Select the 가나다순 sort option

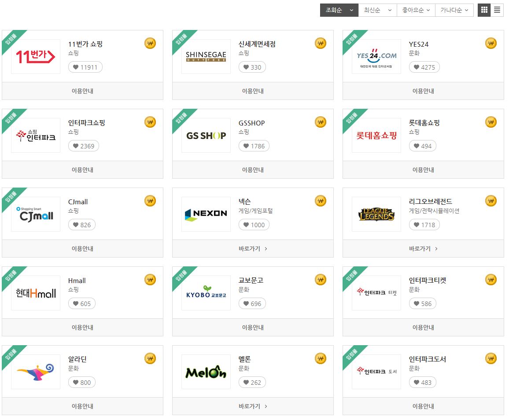[x=454, y=10]
